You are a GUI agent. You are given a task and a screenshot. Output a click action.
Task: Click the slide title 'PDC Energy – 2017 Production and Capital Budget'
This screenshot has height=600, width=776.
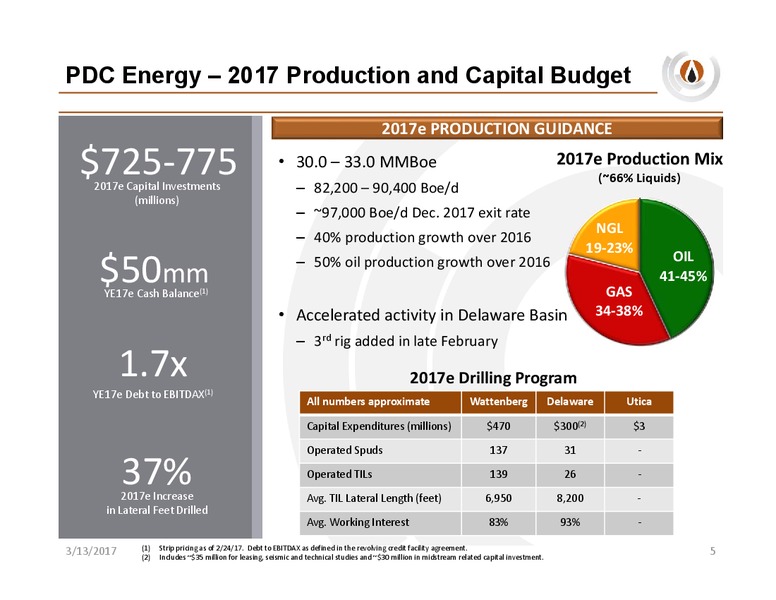pyautogui.click(x=348, y=75)
